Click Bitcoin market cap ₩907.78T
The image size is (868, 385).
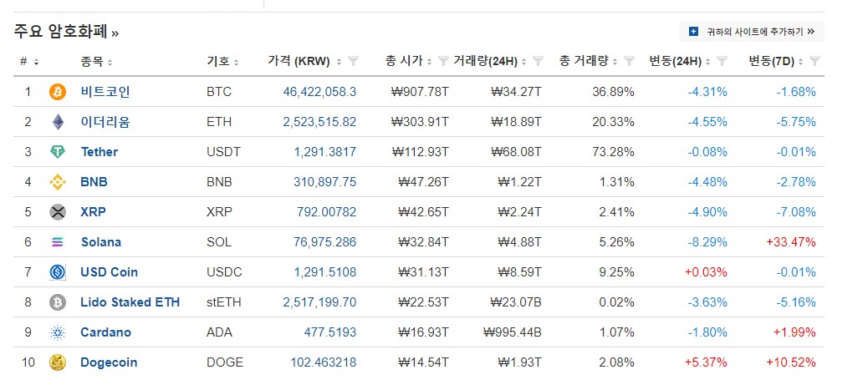pyautogui.click(x=420, y=92)
